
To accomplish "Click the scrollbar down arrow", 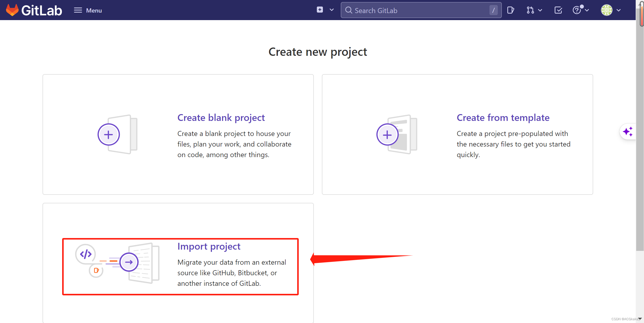I will tap(640, 319).
